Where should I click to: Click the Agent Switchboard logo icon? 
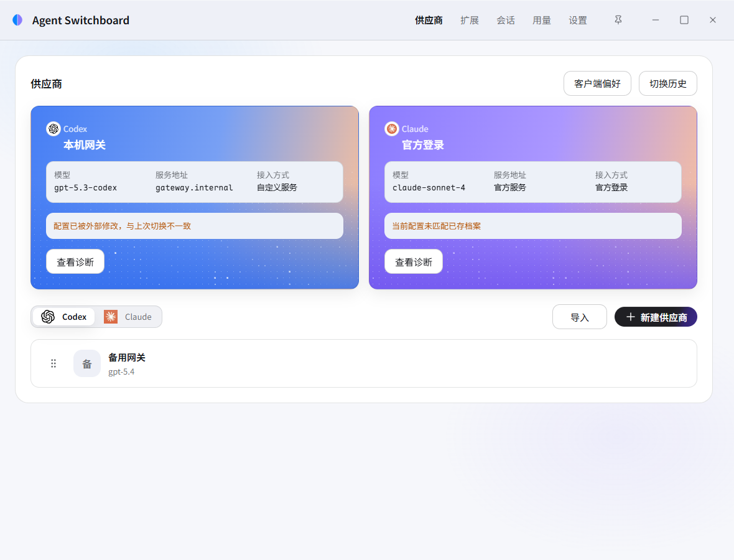(x=17, y=20)
